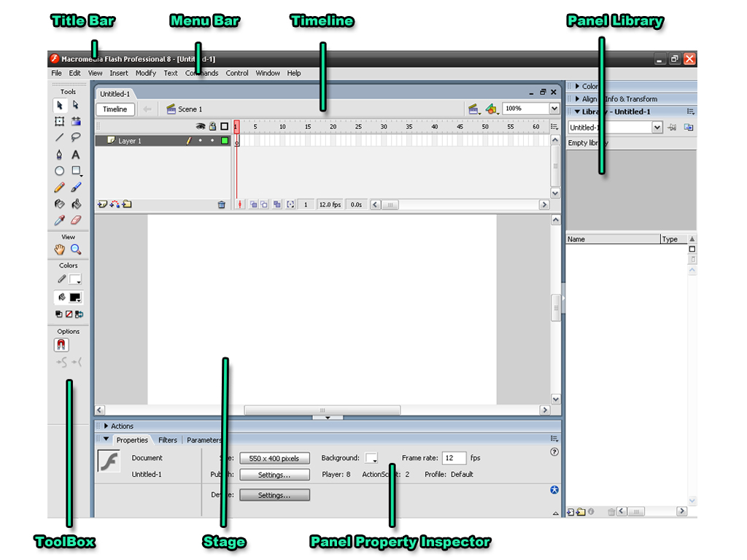Collapse the Properties panel triangle
This screenshot has height=560, width=747.
pyautogui.click(x=107, y=439)
